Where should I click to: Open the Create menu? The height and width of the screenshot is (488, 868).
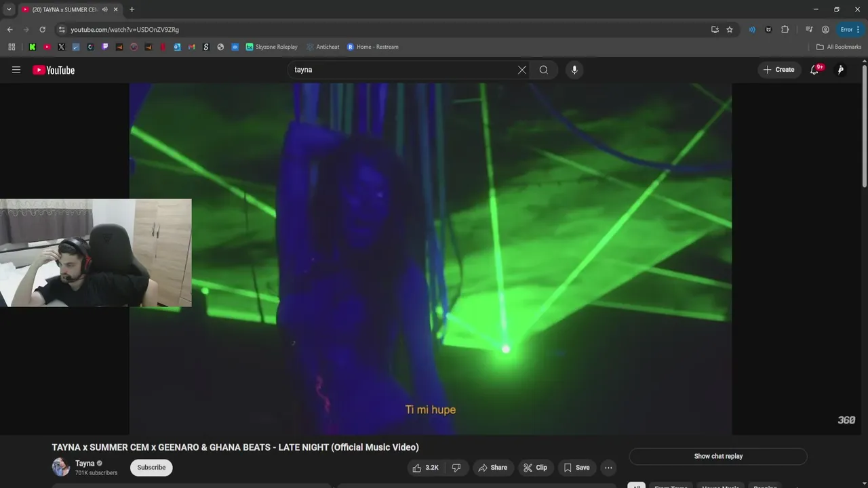coord(778,70)
